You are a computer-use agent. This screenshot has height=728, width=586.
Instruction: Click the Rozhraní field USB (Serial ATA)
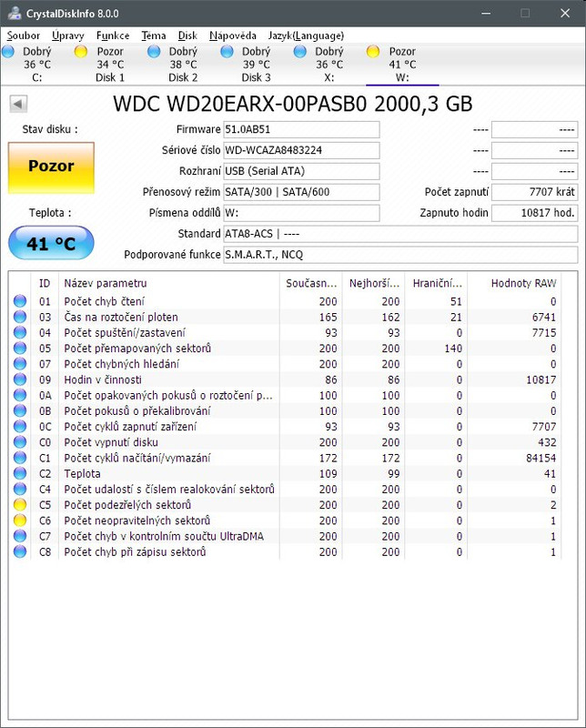[x=301, y=171]
